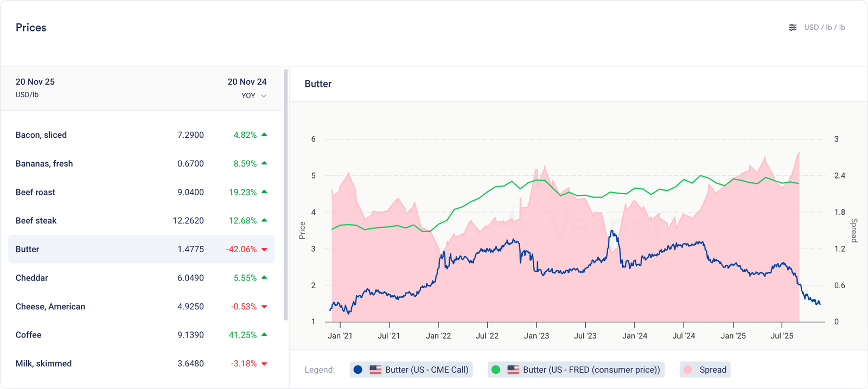This screenshot has width=868, height=389.
Task: Expand the USD / lb units selector
Action: tap(824, 28)
